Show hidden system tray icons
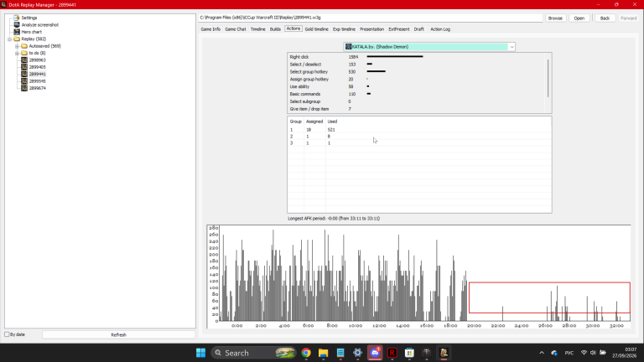Screen dimensions: 644x362 tap(542, 353)
